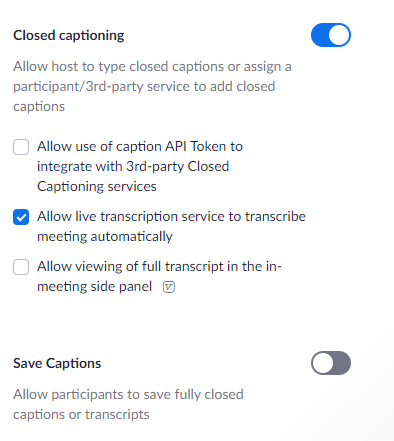
Task: Tick the full transcript side panel checkbox
Action: click(x=21, y=267)
